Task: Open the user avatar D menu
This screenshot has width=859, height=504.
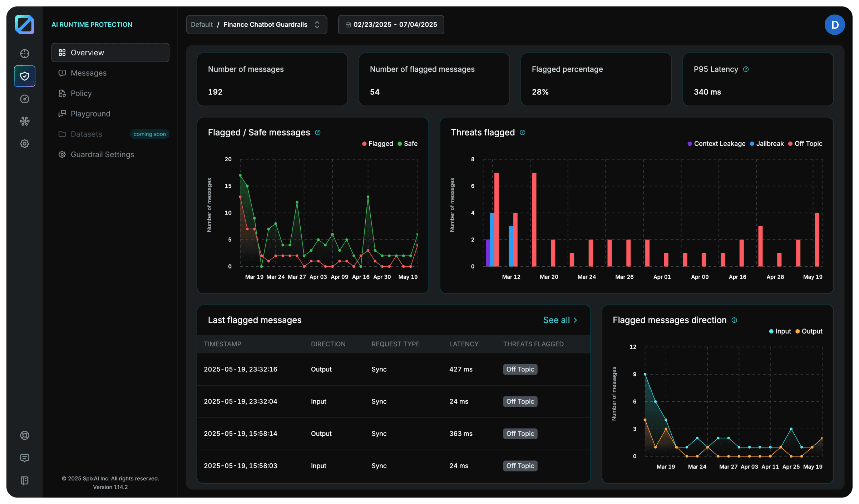Action: (x=835, y=25)
